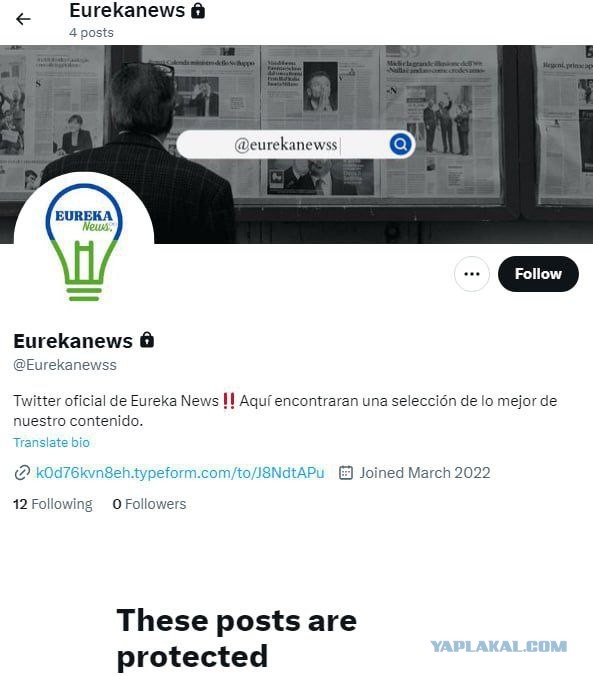View the 12 Following list
The height and width of the screenshot is (676, 593).
click(53, 504)
